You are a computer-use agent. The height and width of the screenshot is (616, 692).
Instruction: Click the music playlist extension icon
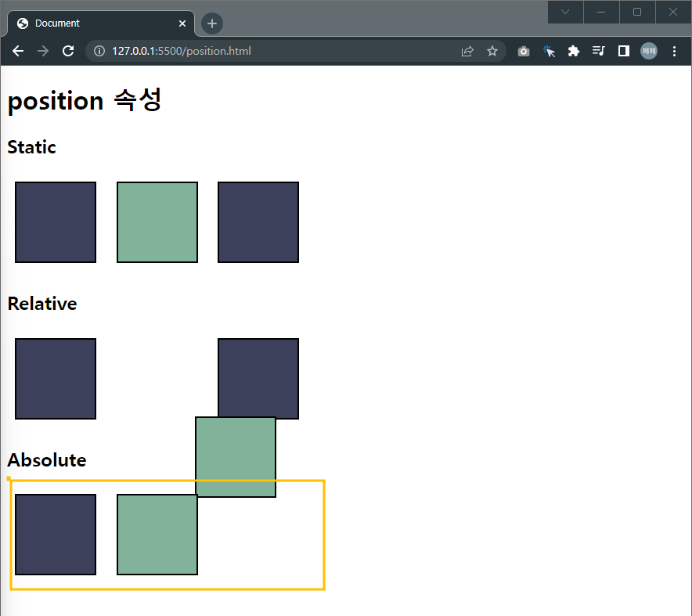pyautogui.click(x=598, y=51)
